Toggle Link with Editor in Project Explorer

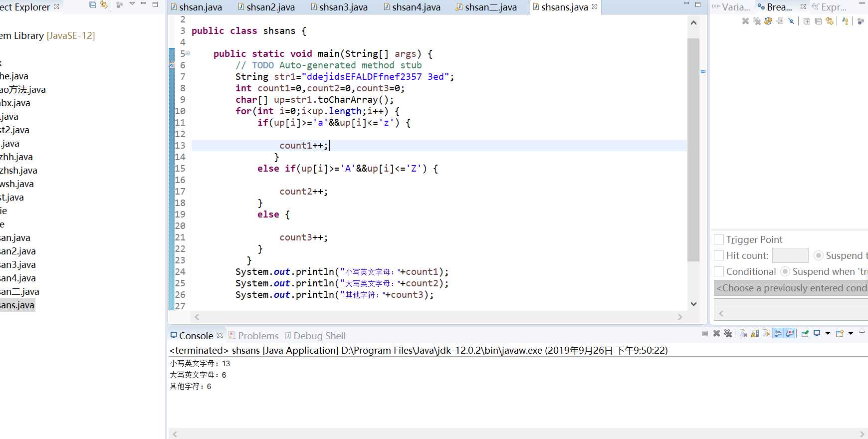coord(104,4)
